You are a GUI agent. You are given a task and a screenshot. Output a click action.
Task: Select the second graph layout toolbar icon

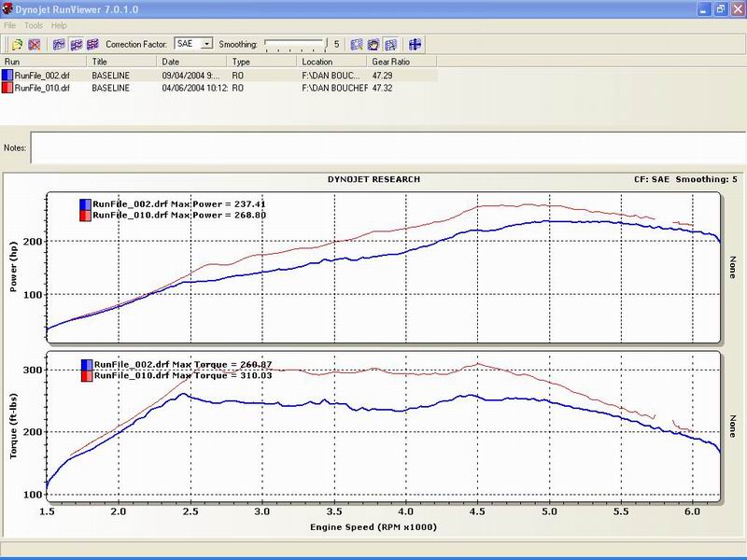(75, 44)
